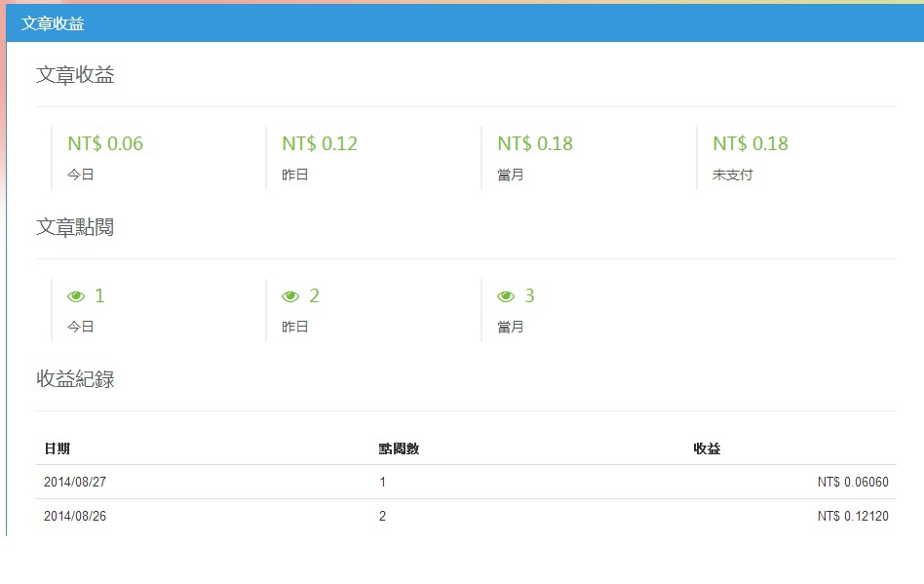This screenshot has height=584, width=924.
Task: Click the 當月 label under view count 3
Action: point(511,327)
